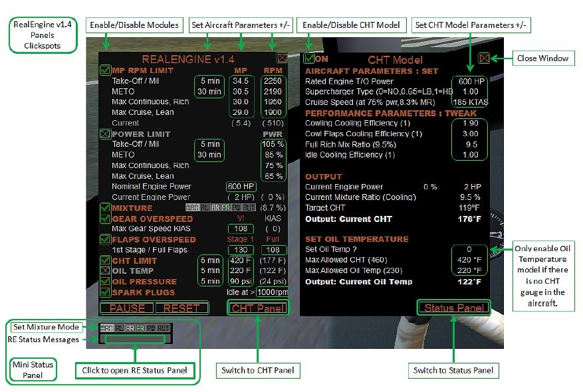The height and width of the screenshot is (392, 583).
Task: Set 1st Stage flaps speed 130
Action: click(241, 250)
